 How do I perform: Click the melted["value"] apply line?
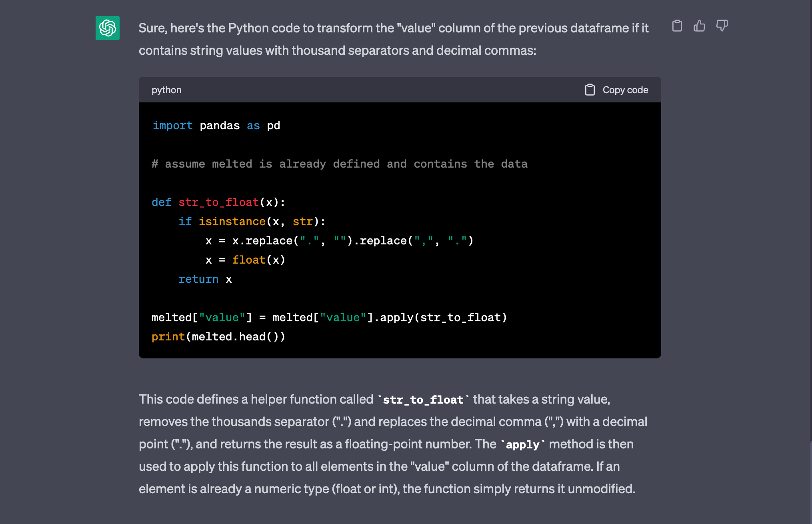[329, 318]
